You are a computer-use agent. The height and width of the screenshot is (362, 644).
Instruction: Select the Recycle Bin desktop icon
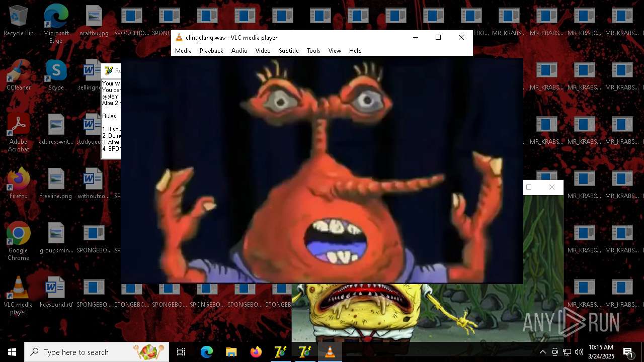[19, 21]
